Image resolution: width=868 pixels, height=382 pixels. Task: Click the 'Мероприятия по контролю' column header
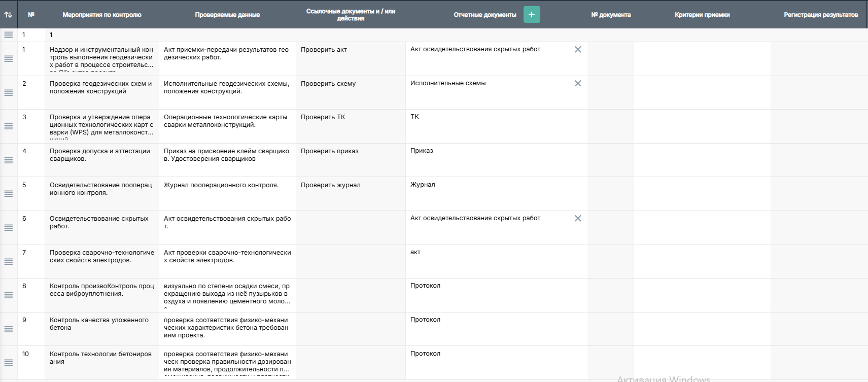[102, 15]
